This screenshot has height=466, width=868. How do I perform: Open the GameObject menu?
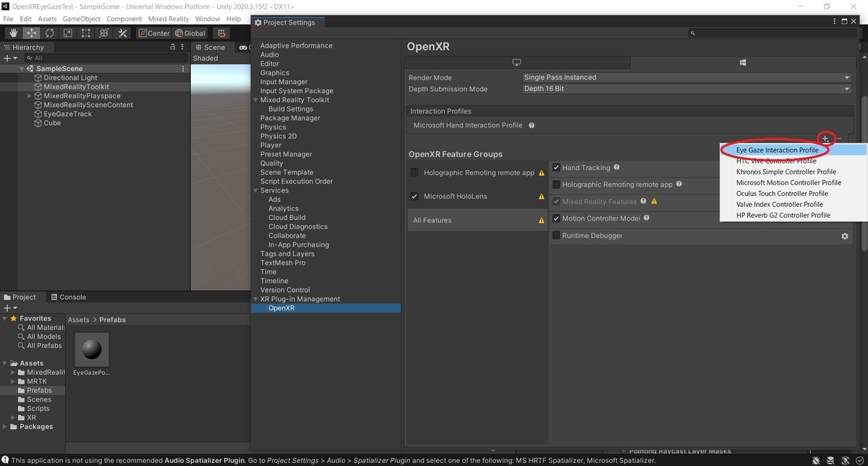(x=82, y=19)
